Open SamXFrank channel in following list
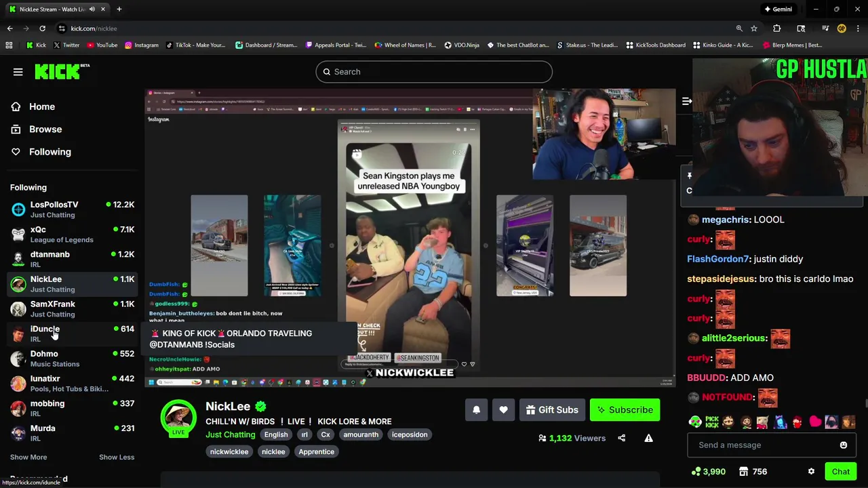Screen dimensions: 868x488 click(73, 309)
